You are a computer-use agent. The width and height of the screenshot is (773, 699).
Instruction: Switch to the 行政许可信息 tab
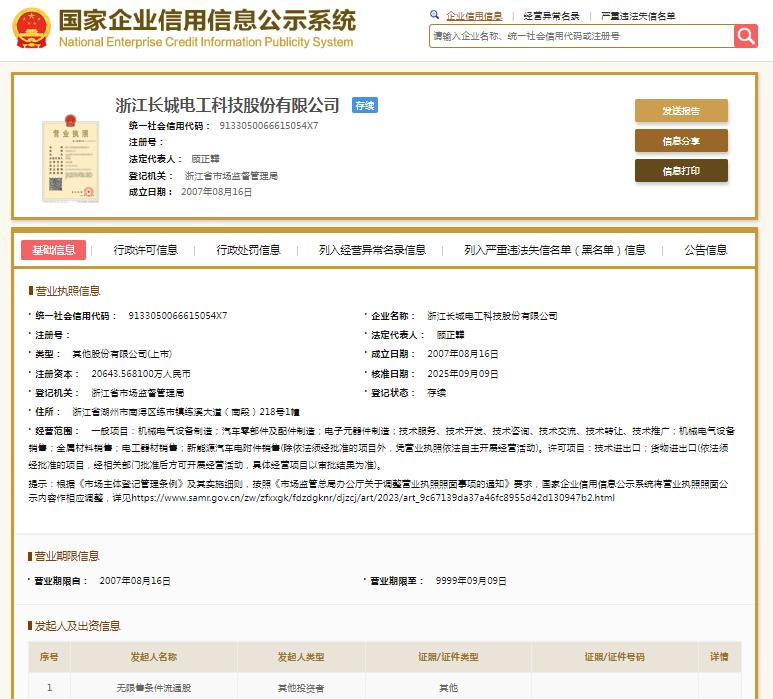click(145, 250)
